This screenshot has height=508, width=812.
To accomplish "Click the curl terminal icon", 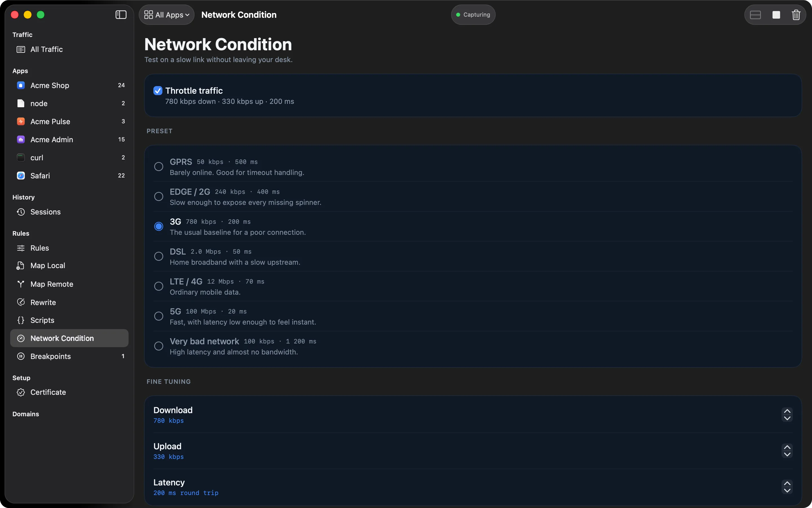I will (x=21, y=157).
